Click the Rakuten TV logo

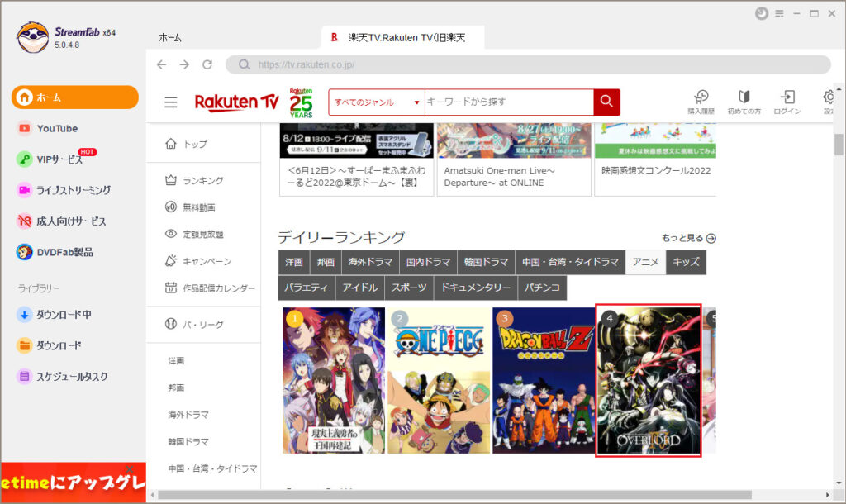point(236,102)
